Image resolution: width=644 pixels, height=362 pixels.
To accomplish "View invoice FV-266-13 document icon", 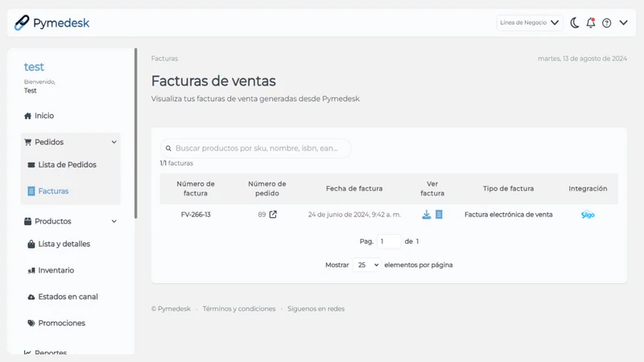I will 439,214.
